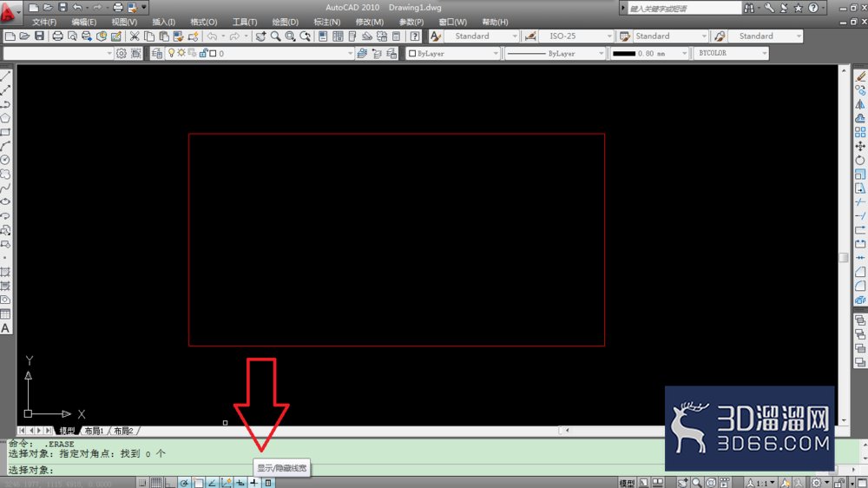Click the search keyword input field
Image resolution: width=868 pixels, height=488 pixels.
(x=684, y=9)
